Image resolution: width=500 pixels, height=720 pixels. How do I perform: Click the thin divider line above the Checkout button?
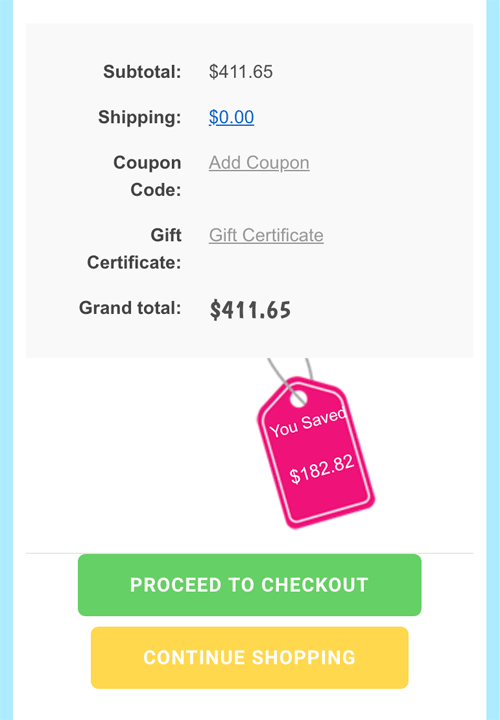pos(249,553)
